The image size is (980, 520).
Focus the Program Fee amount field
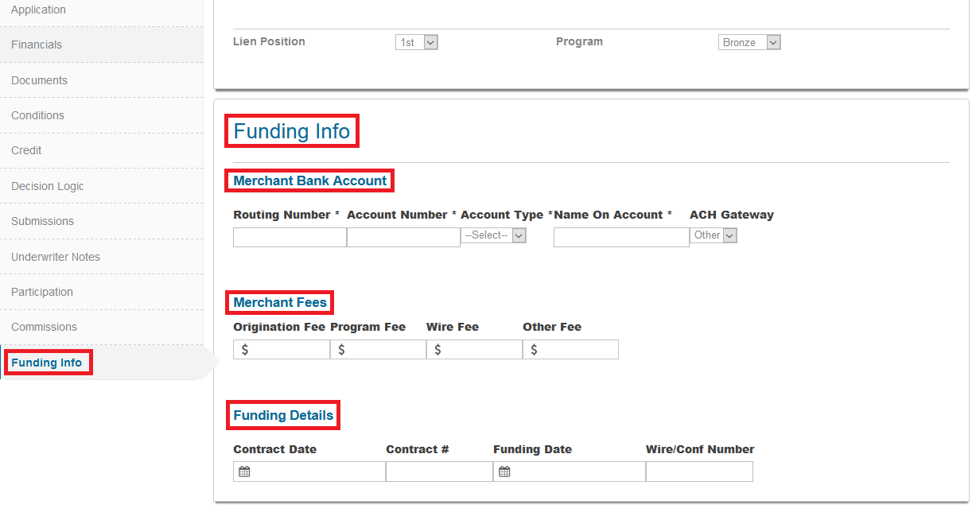[378, 350]
